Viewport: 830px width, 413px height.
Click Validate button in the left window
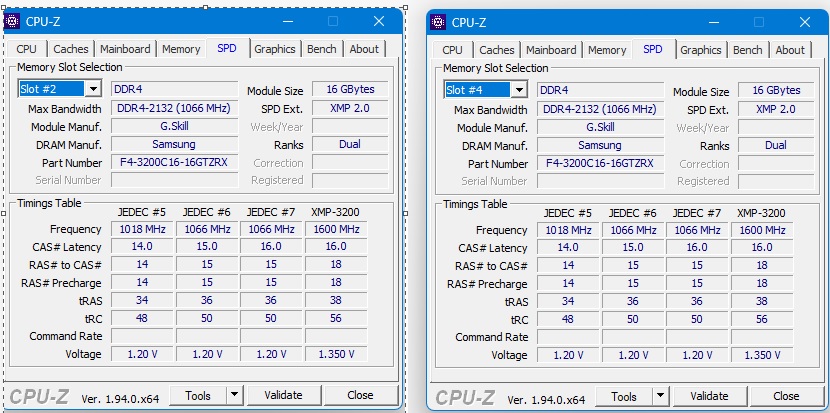pos(284,396)
